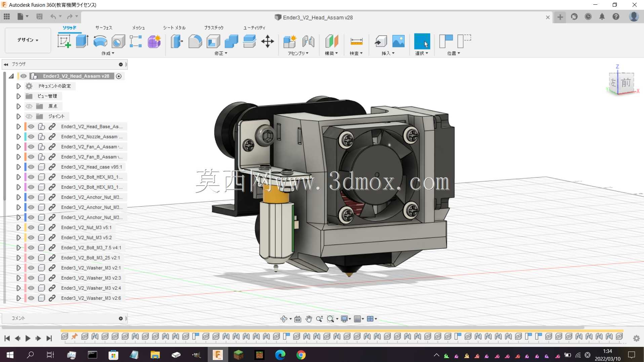Open the Display Settings monitor icon
The width and height of the screenshot is (644, 362).
click(344, 319)
